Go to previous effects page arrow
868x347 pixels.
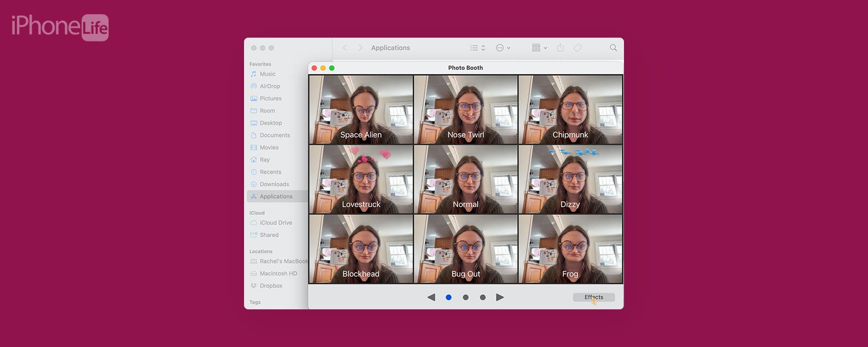tap(431, 297)
